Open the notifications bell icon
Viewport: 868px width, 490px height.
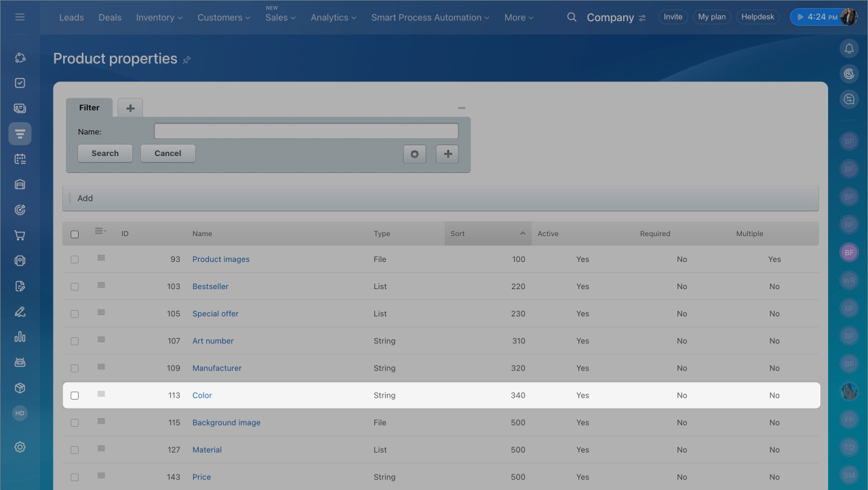tap(849, 48)
